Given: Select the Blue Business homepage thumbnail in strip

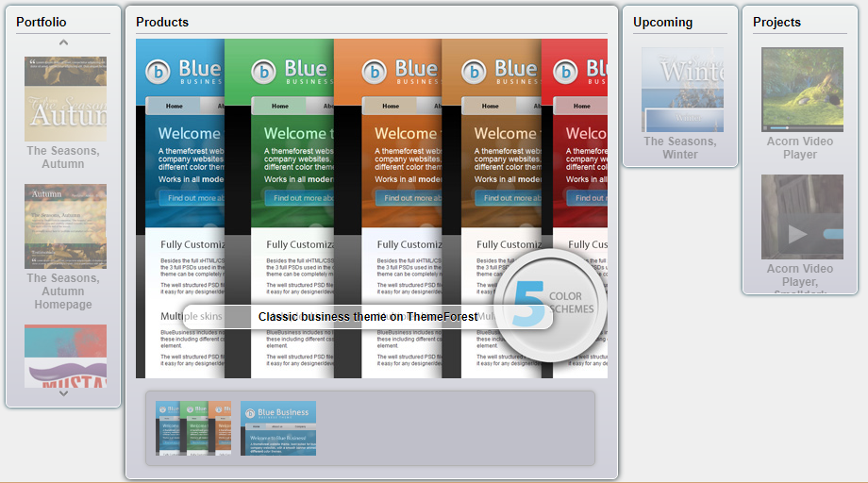Looking at the screenshot, I should [x=278, y=428].
